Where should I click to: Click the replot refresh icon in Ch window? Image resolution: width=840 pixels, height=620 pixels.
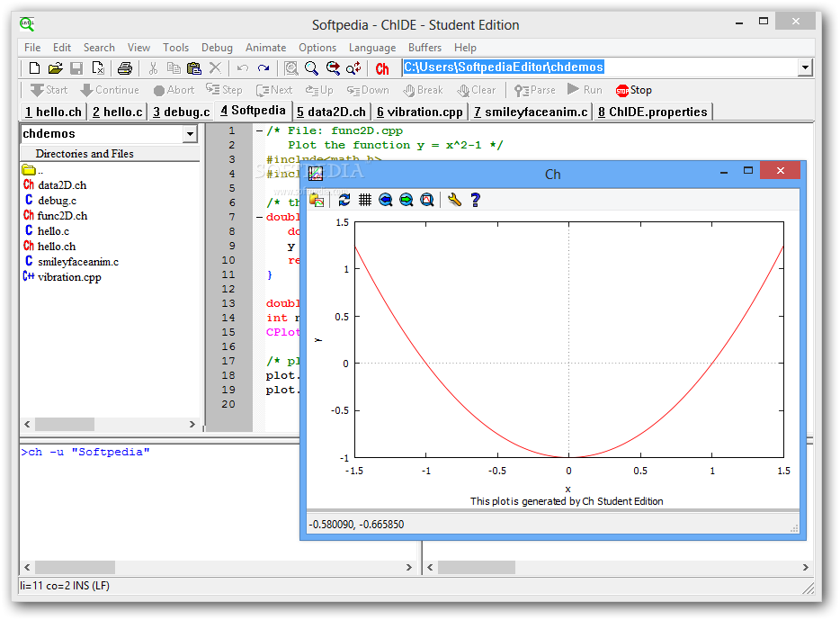(344, 201)
